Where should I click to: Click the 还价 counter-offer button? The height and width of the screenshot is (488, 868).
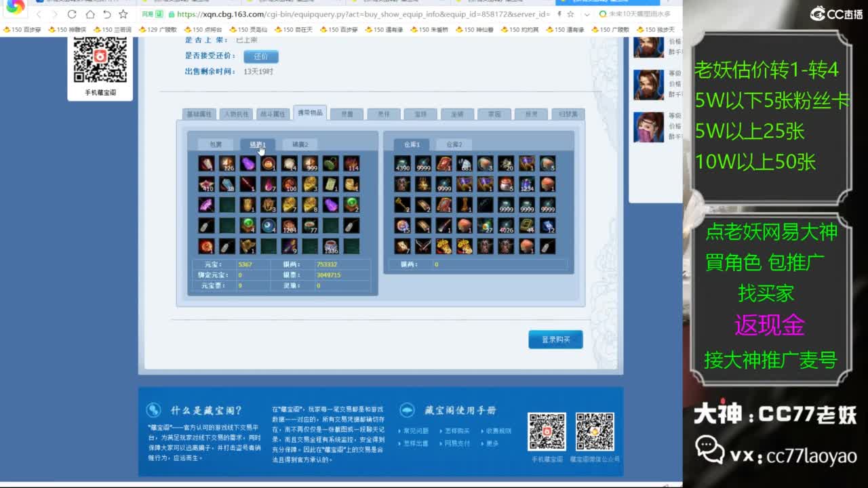(x=260, y=57)
